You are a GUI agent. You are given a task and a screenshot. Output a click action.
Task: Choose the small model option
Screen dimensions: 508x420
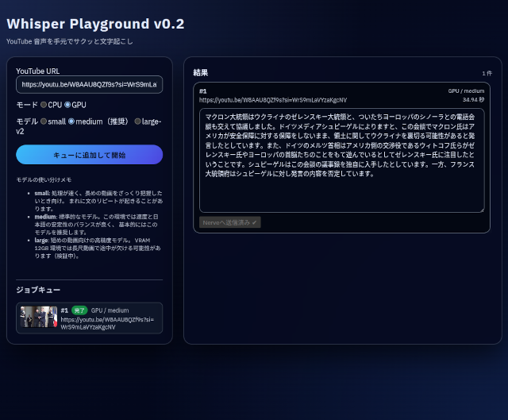click(44, 121)
